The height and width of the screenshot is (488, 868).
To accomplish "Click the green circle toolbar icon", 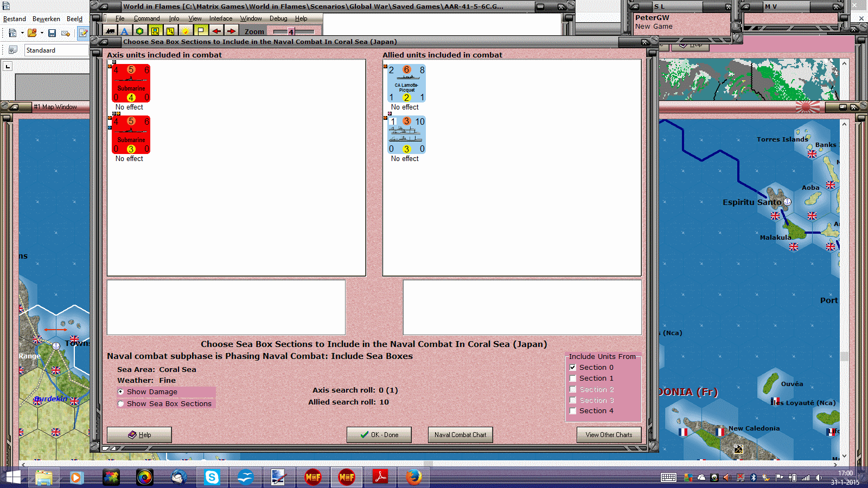I will (x=140, y=31).
